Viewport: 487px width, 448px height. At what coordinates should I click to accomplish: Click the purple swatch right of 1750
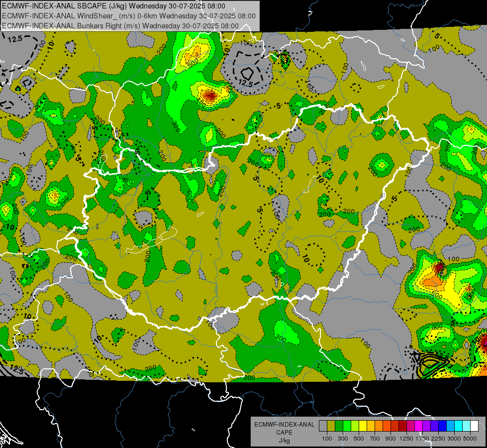[x=426, y=426]
